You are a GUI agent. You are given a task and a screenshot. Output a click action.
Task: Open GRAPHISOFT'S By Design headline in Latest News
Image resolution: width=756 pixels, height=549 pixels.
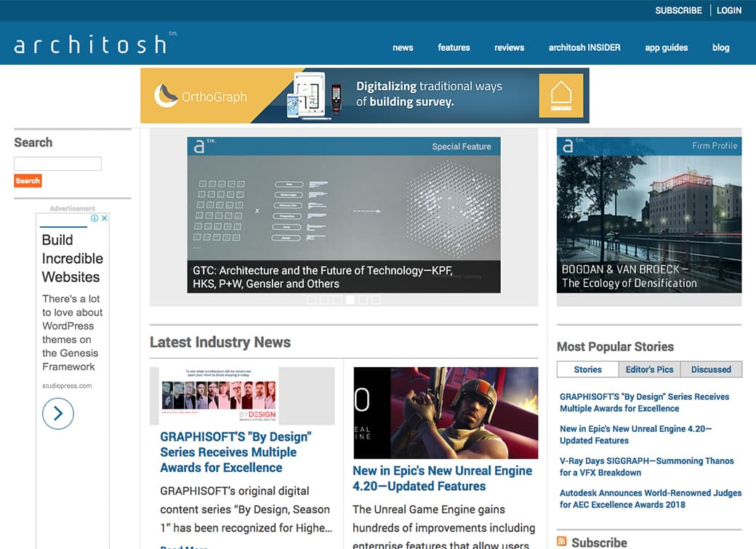click(x=236, y=452)
